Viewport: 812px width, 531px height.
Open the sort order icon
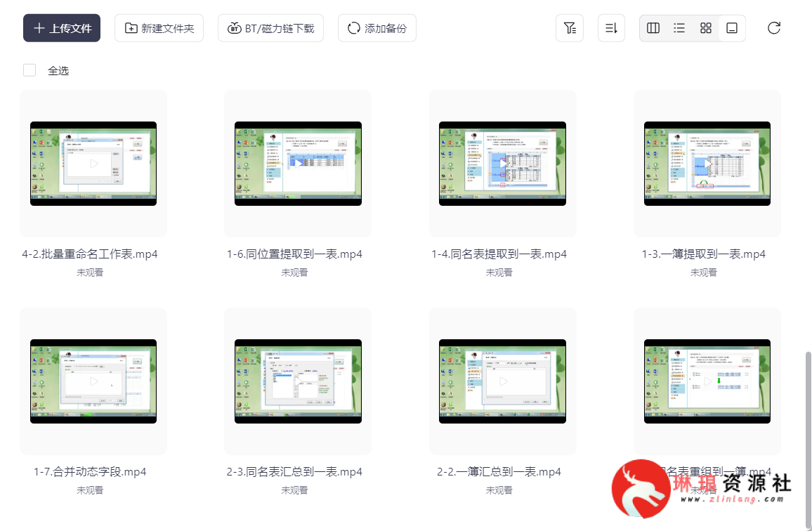(611, 28)
